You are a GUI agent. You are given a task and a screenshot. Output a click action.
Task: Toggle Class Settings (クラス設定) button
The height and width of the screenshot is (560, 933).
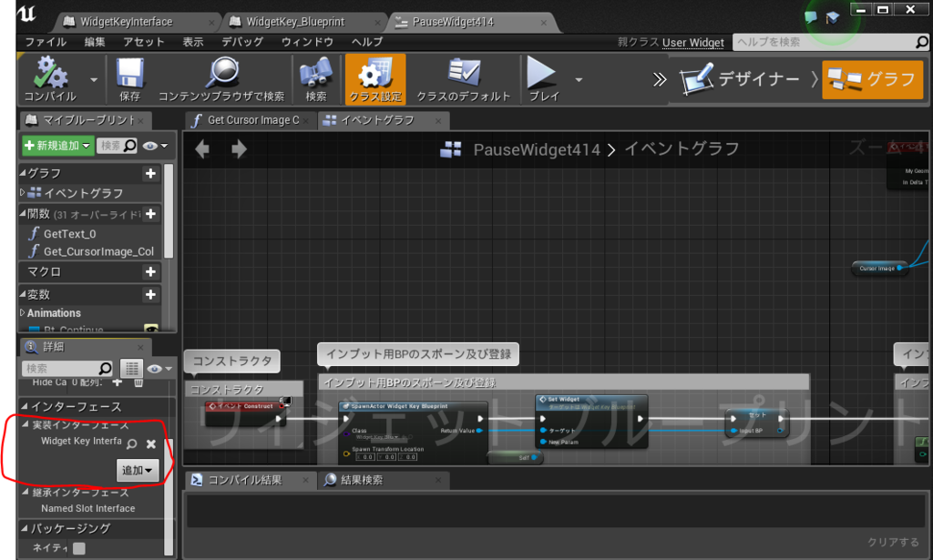pos(375,79)
